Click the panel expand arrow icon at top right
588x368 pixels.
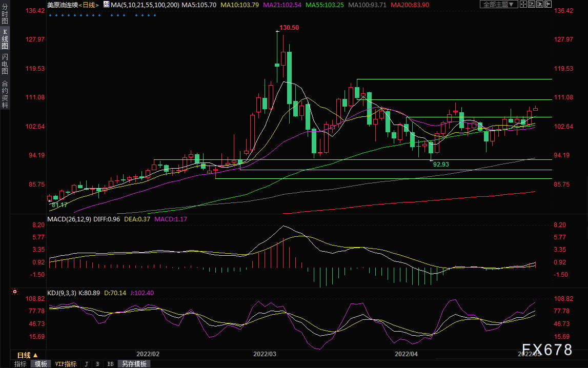[x=548, y=4]
